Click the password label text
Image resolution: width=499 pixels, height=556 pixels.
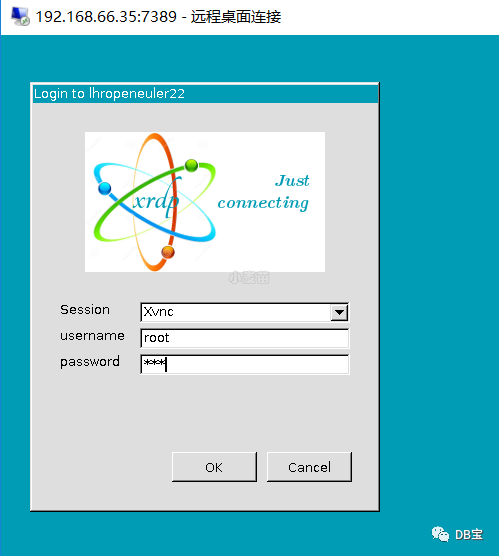pyautogui.click(x=90, y=362)
